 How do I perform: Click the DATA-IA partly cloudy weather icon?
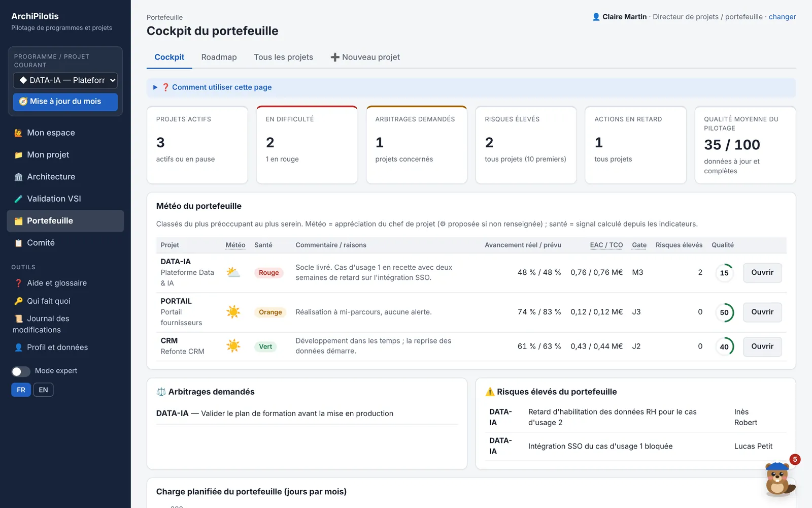tap(233, 272)
